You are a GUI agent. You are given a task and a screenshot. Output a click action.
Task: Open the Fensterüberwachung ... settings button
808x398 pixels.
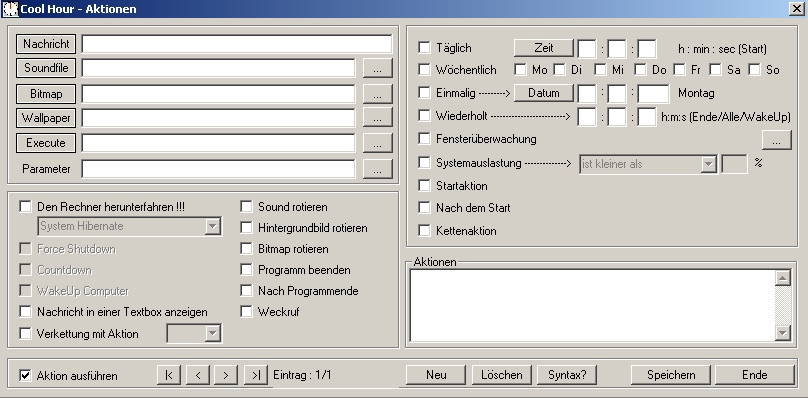(x=777, y=139)
